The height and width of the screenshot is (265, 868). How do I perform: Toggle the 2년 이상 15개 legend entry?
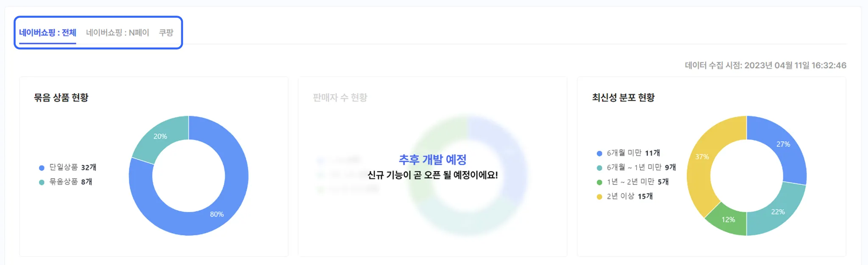point(625,196)
